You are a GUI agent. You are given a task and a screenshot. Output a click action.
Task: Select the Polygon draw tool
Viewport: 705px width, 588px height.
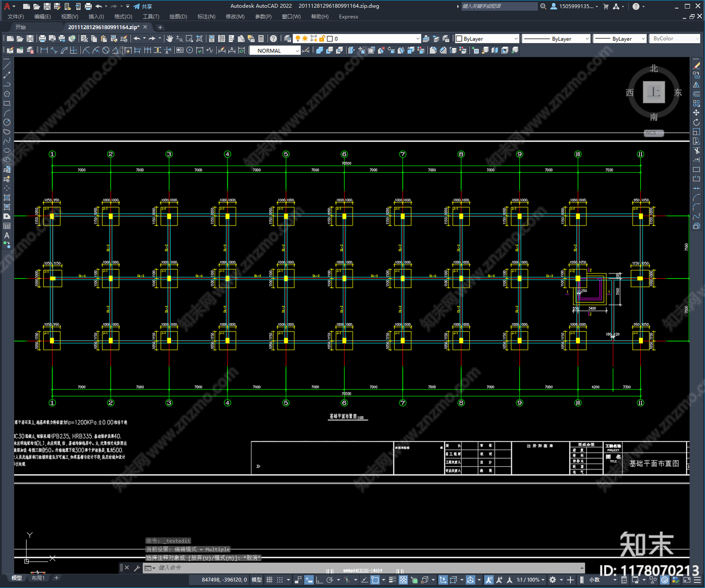pyautogui.click(x=7, y=94)
